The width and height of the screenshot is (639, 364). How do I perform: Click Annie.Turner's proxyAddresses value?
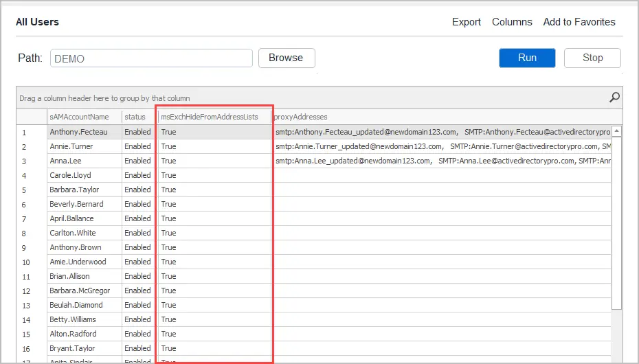coord(443,146)
